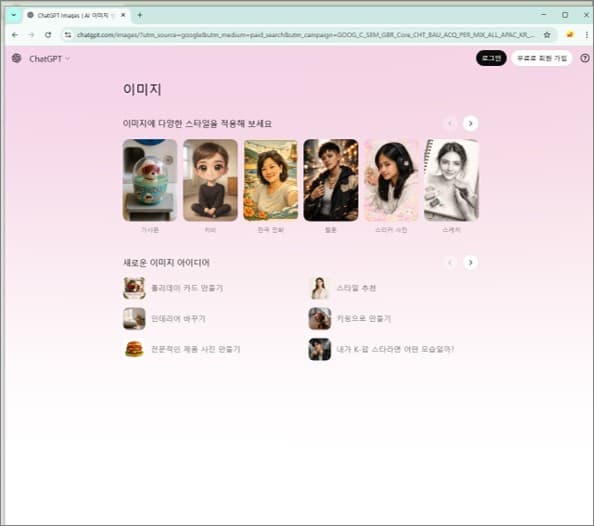Close the ChatGPT Images tab

coord(123,15)
